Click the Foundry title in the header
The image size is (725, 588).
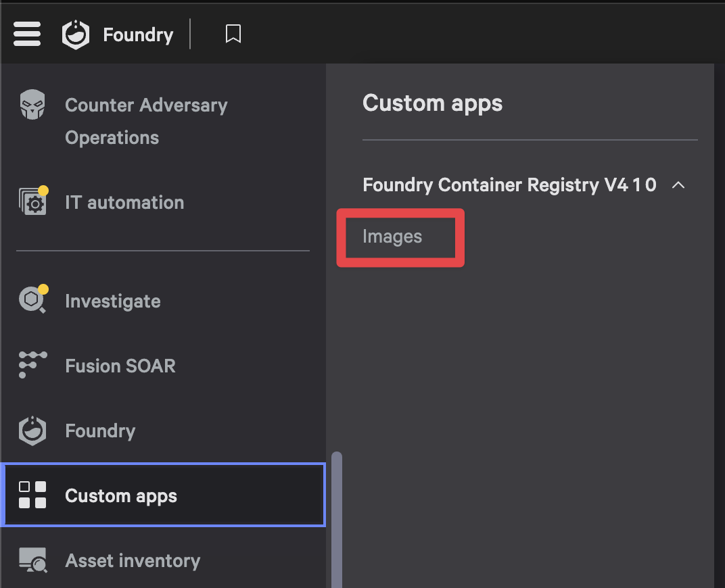pyautogui.click(x=138, y=34)
